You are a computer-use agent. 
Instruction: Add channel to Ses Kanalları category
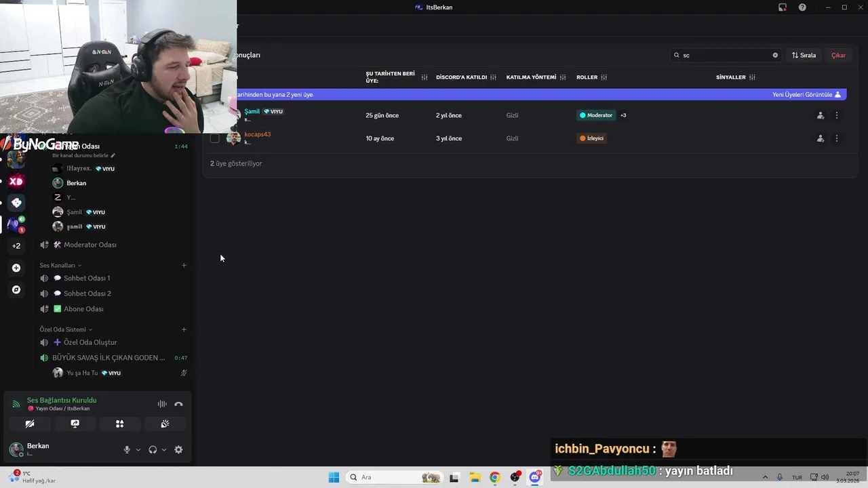tap(184, 265)
